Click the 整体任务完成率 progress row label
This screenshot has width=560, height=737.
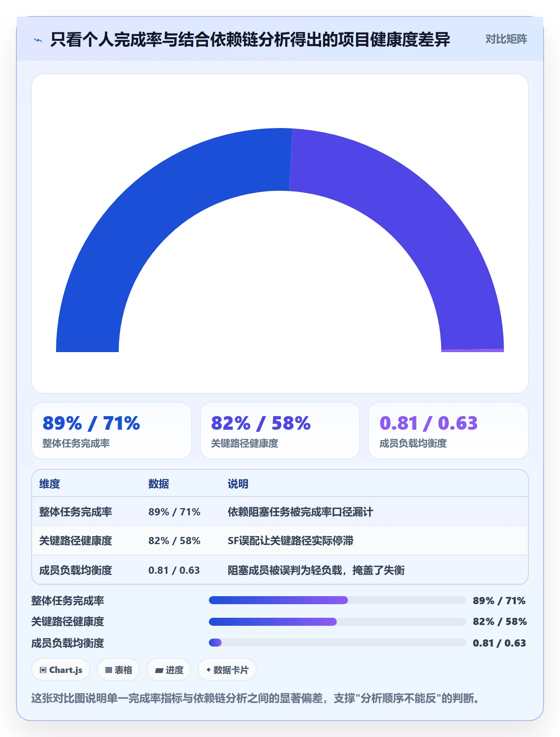(x=68, y=601)
